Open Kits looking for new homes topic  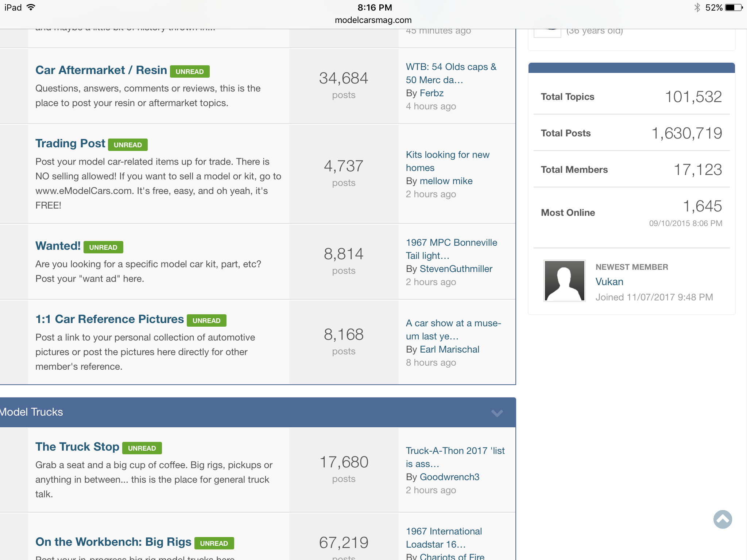pos(447,161)
